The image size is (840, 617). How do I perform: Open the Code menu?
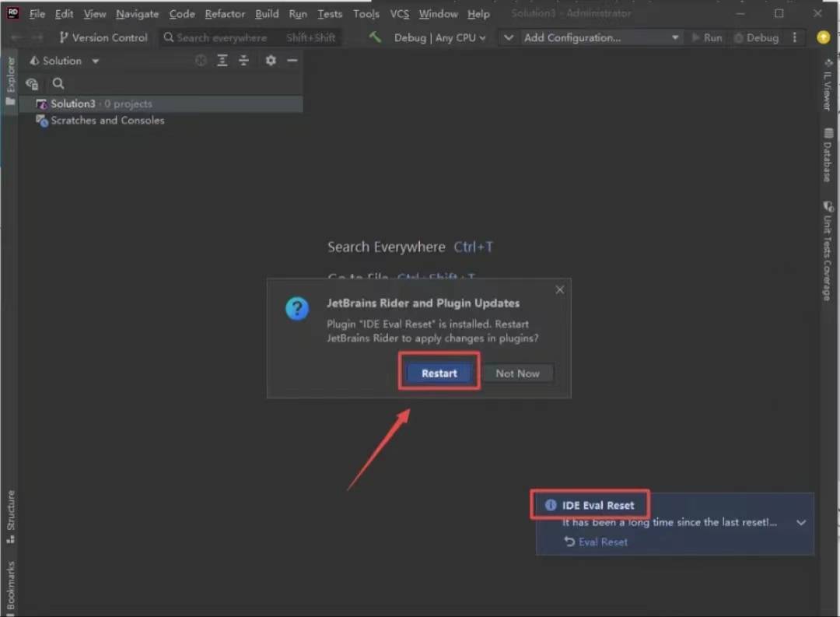coord(182,14)
